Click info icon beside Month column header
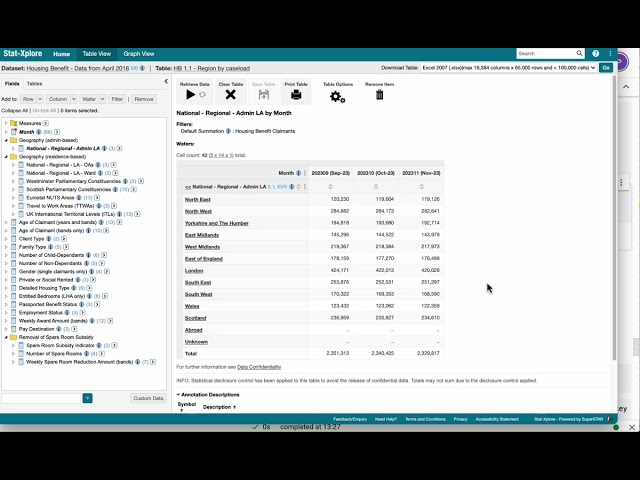The image size is (640, 480). 298,173
